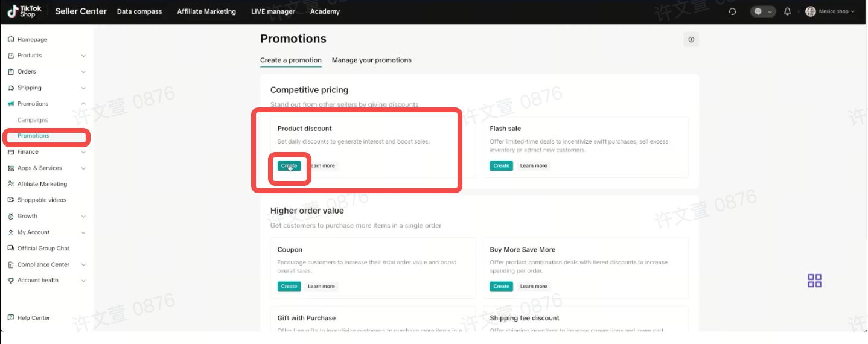Open the chat messages icon
This screenshot has width=868, height=344.
point(762,11)
